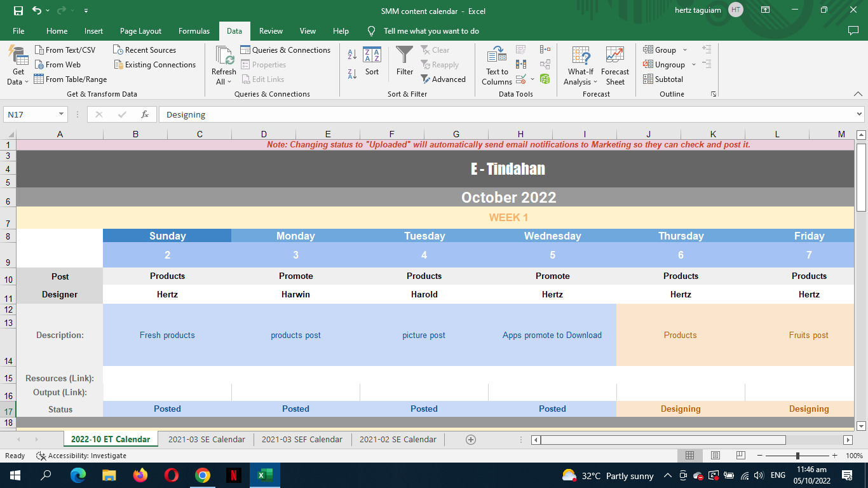The image size is (868, 488).
Task: Open What-If Analysis dropdown
Action: point(580,65)
